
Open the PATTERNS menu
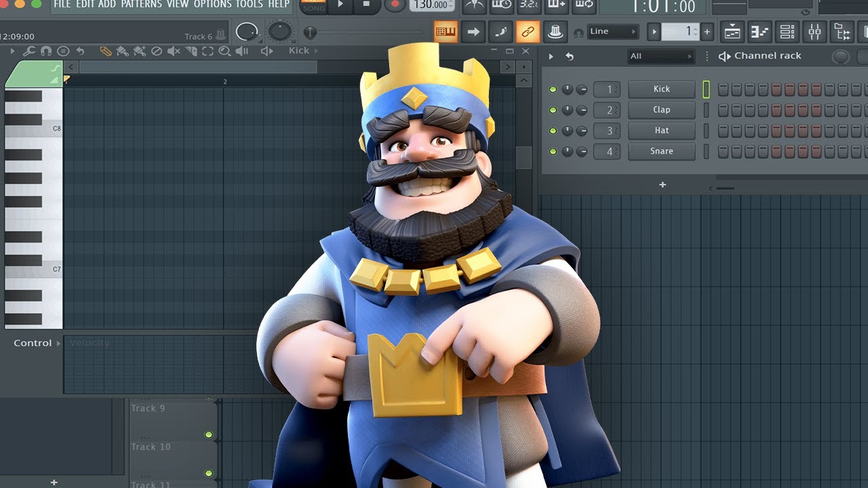click(141, 4)
